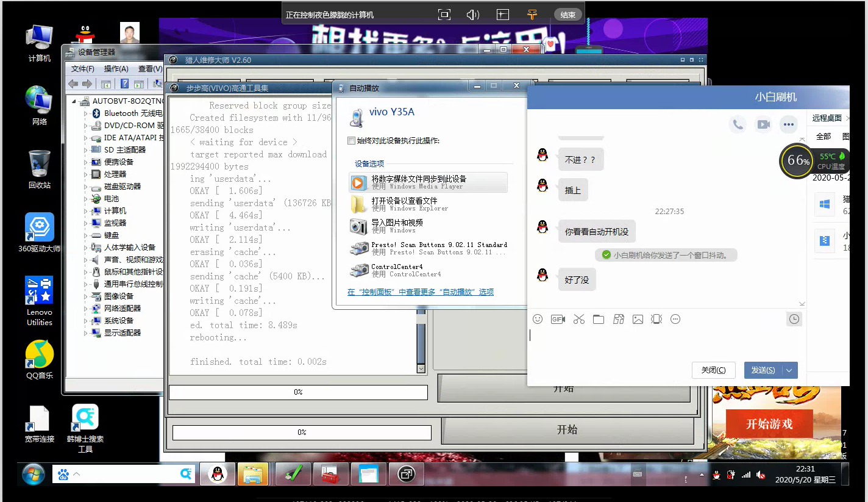Open message history clock icon

pos(794,319)
